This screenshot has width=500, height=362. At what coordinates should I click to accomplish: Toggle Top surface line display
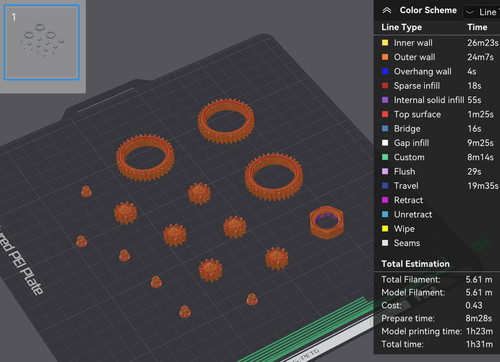coord(417,114)
